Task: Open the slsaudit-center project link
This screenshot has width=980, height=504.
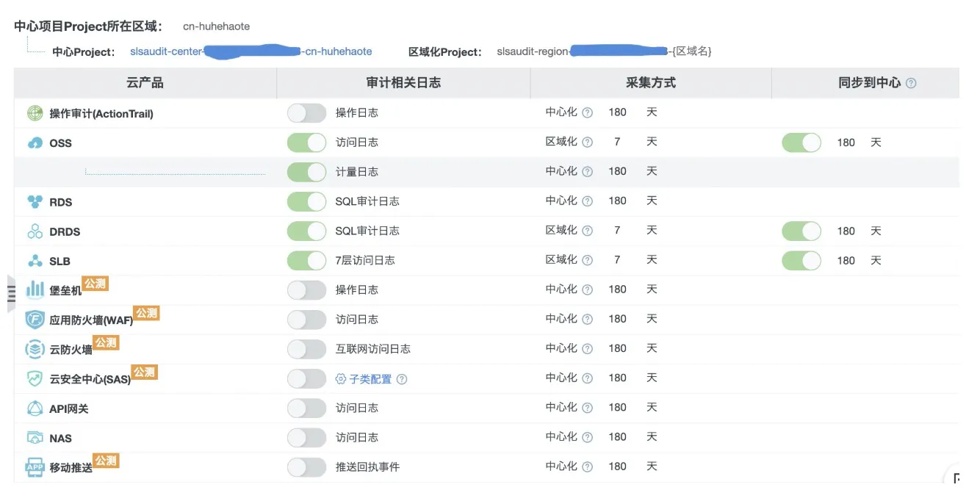Action: point(251,51)
